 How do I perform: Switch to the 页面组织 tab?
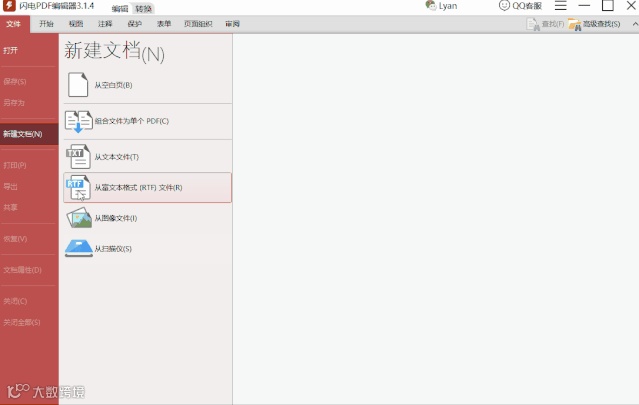(x=198, y=24)
